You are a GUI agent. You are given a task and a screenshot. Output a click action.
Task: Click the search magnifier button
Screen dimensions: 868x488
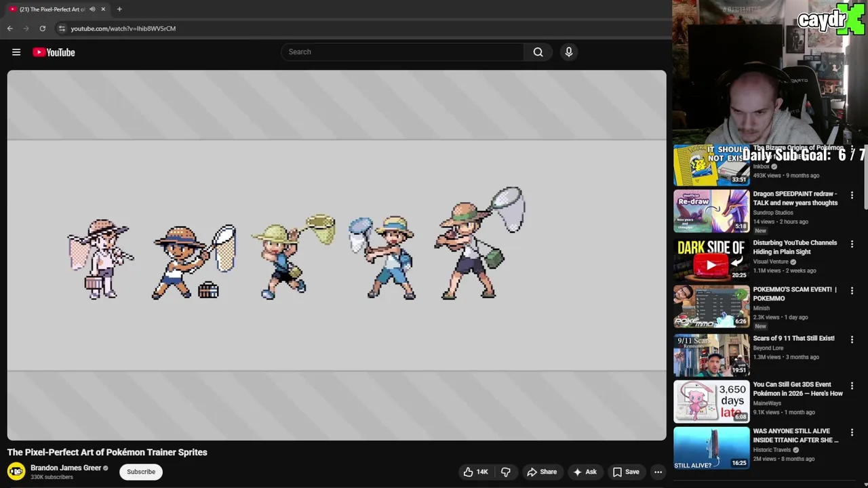click(x=538, y=52)
